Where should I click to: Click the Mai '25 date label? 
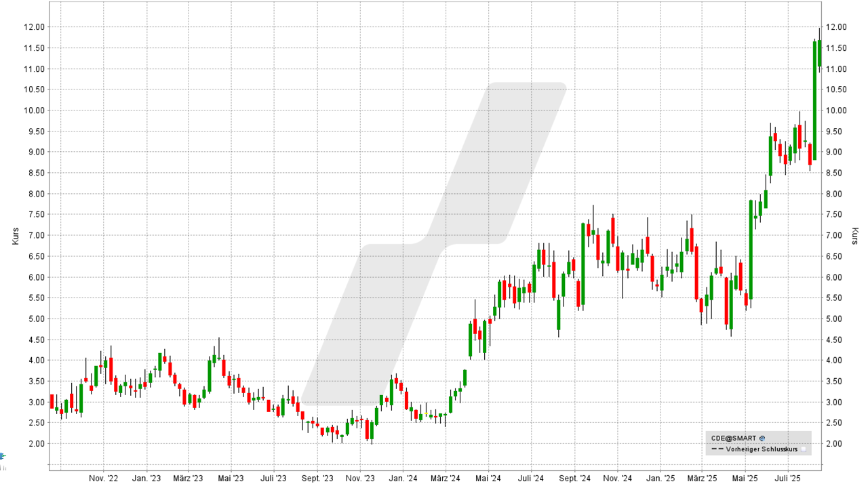744,478
